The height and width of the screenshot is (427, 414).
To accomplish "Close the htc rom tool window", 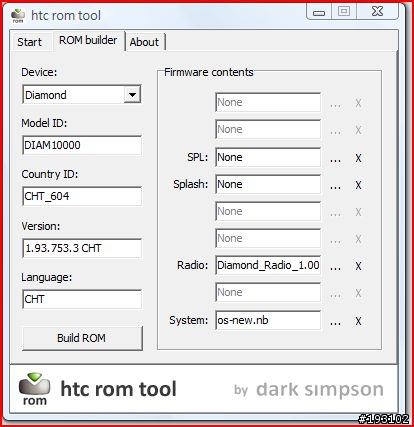I will pyautogui.click(x=377, y=12).
